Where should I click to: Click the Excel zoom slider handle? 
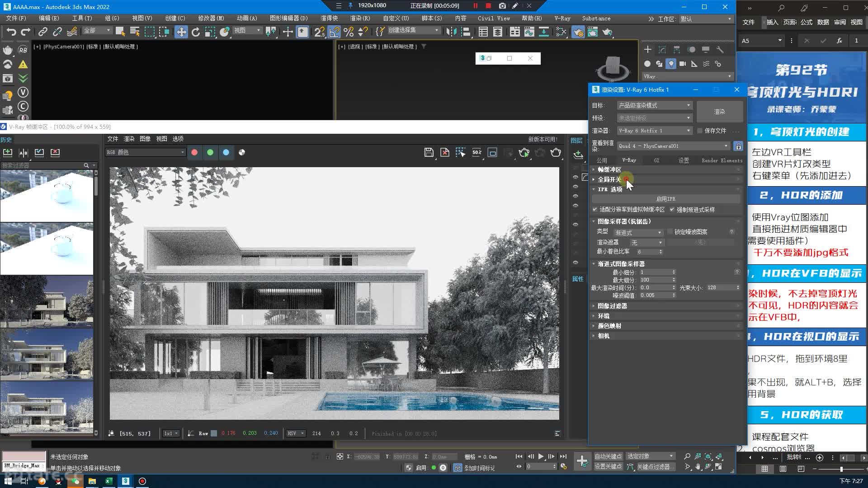[841, 469]
